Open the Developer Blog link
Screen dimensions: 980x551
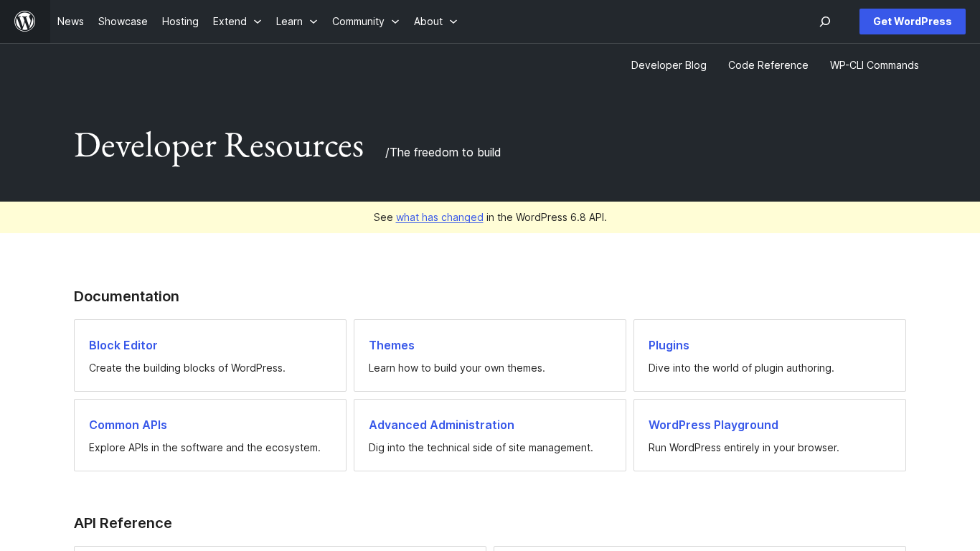tap(669, 65)
